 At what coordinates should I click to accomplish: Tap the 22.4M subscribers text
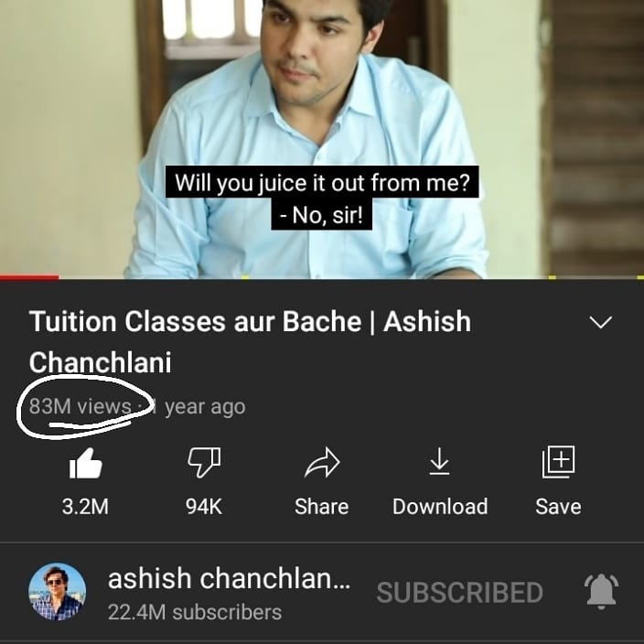coord(195,612)
